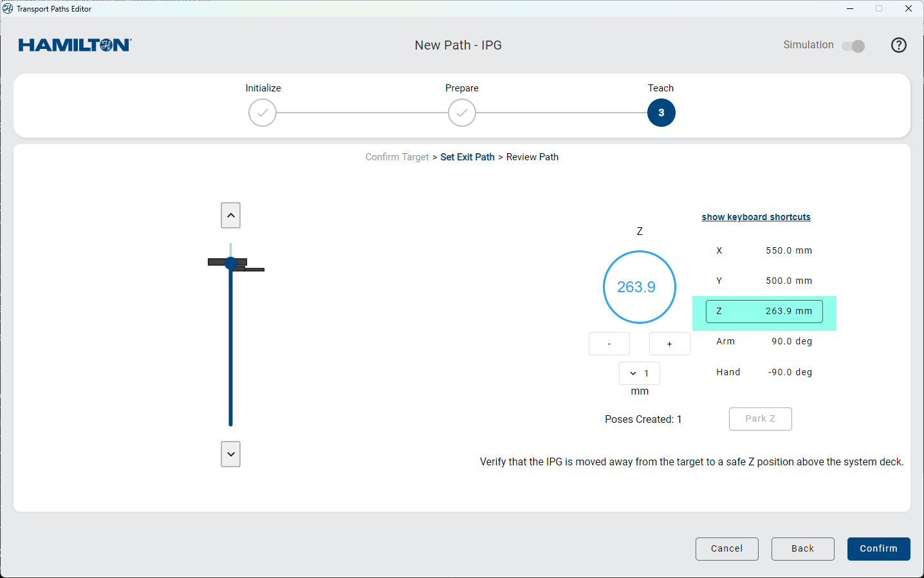The image size is (924, 578).
Task: Click the up arrow above Z slider
Action: [x=230, y=216]
